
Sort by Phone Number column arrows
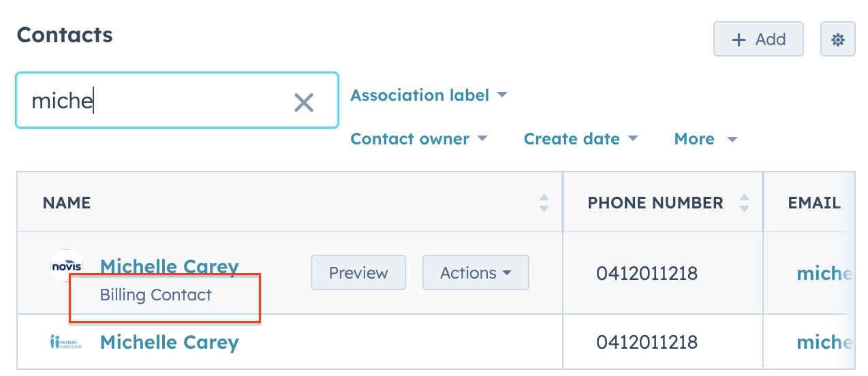click(x=744, y=203)
